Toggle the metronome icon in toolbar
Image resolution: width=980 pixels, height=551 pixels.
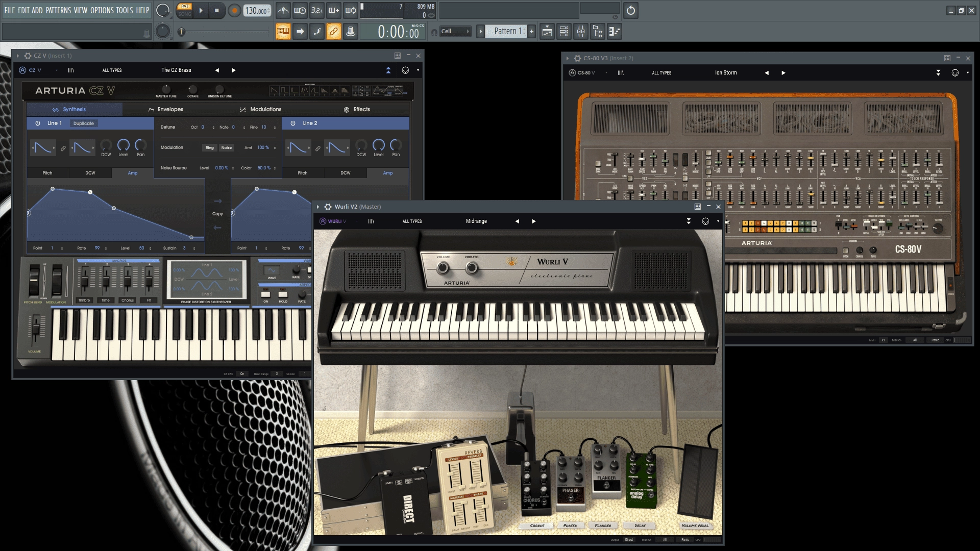coord(283,10)
